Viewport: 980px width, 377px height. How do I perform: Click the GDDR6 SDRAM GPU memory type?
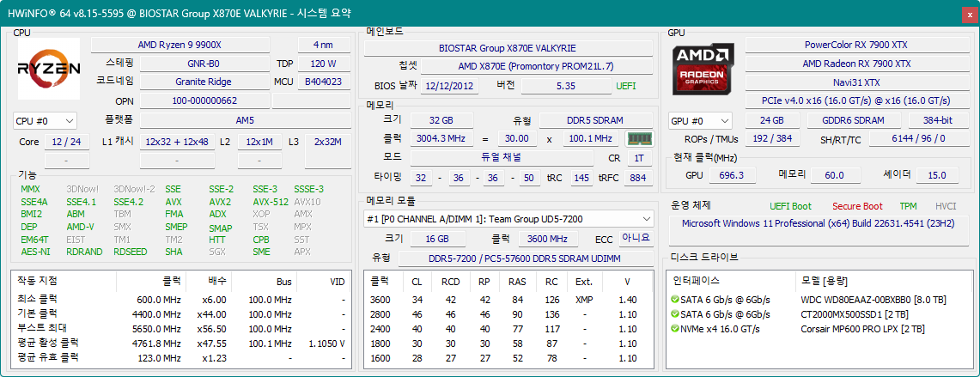(854, 121)
